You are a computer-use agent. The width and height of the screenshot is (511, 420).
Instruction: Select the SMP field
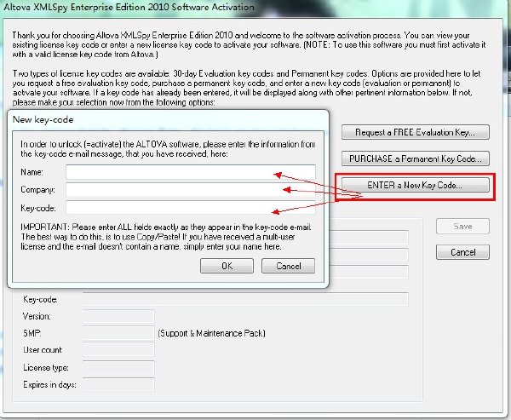tap(118, 333)
